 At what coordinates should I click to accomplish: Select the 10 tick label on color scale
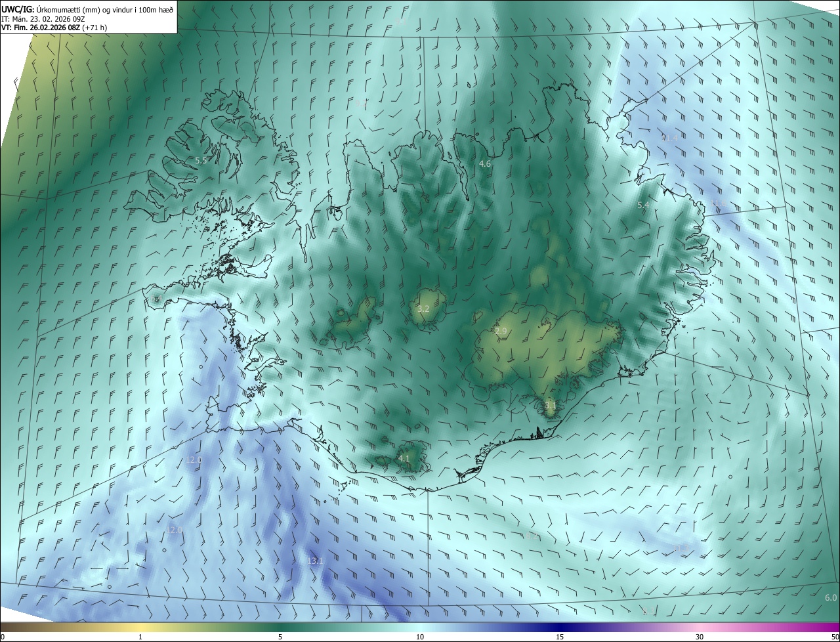[420, 637]
